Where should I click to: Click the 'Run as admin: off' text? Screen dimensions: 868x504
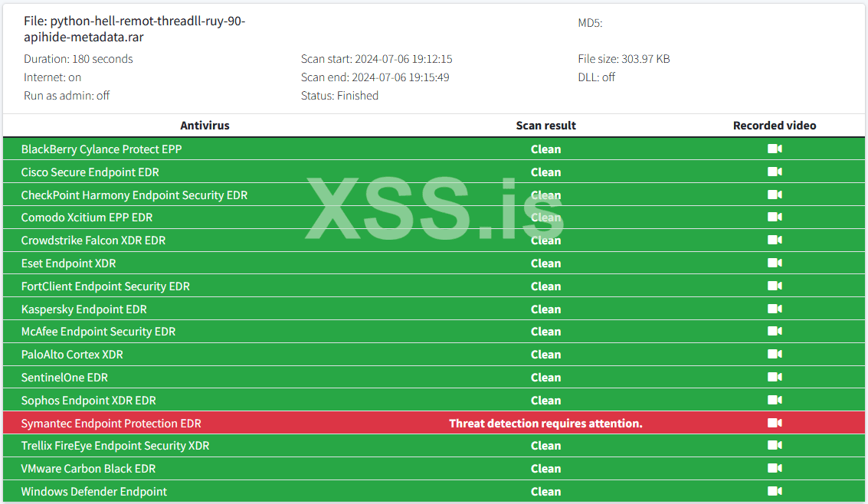67,96
